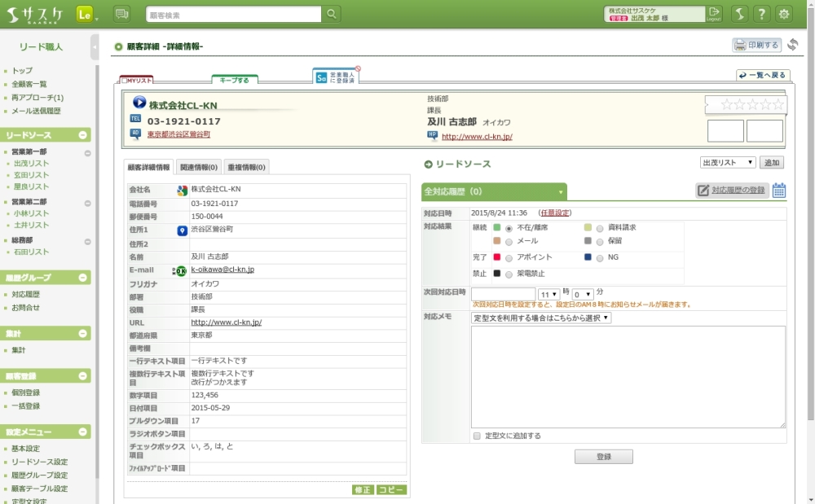The width and height of the screenshot is (815, 504).
Task: Open the message icon next to Le badge
Action: tap(121, 14)
